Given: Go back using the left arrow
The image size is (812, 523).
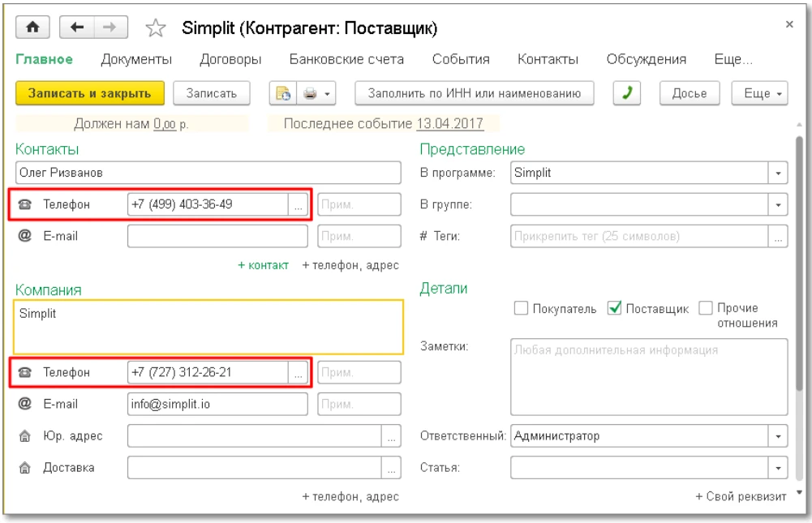Looking at the screenshot, I should click(75, 28).
